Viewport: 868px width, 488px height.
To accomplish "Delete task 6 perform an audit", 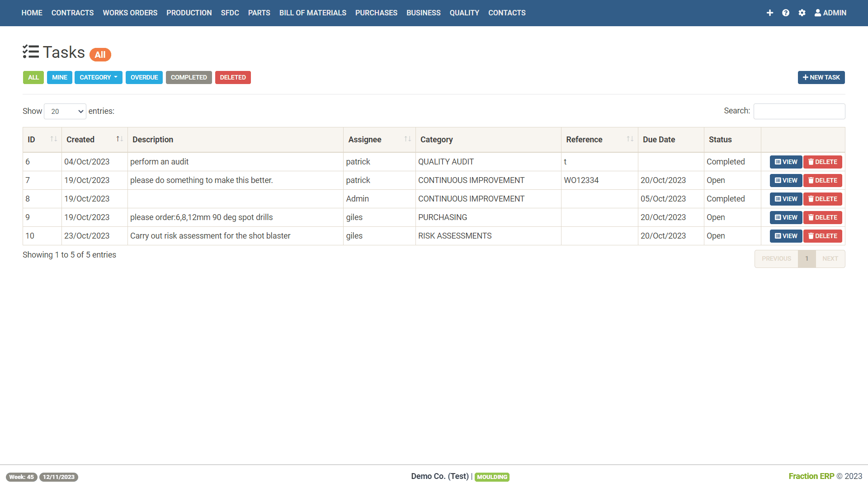I will [823, 162].
